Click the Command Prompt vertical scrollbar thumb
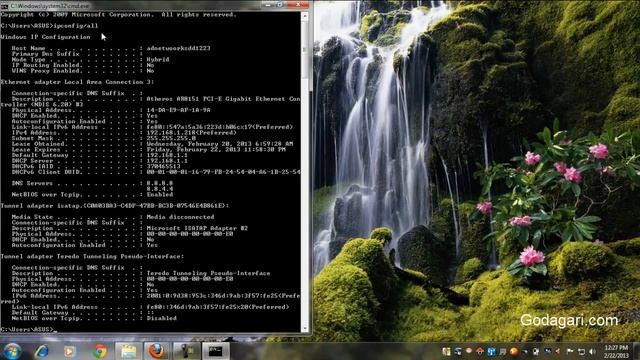 (x=305, y=49)
